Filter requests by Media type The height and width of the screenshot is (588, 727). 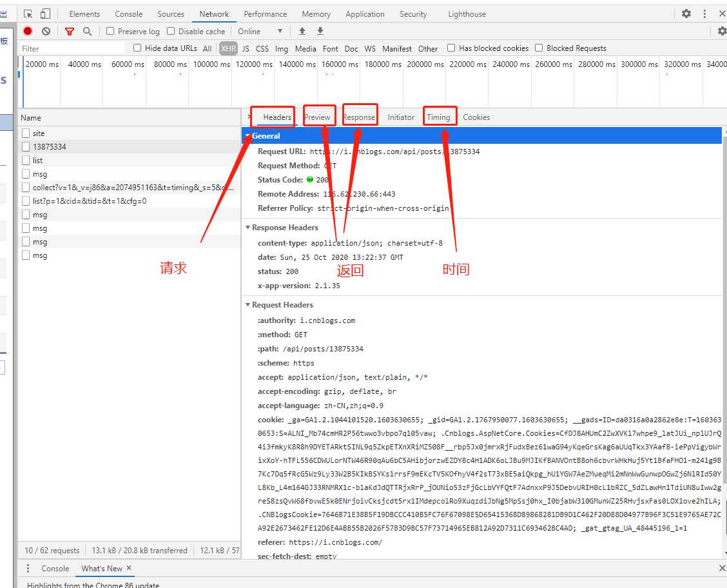point(305,48)
